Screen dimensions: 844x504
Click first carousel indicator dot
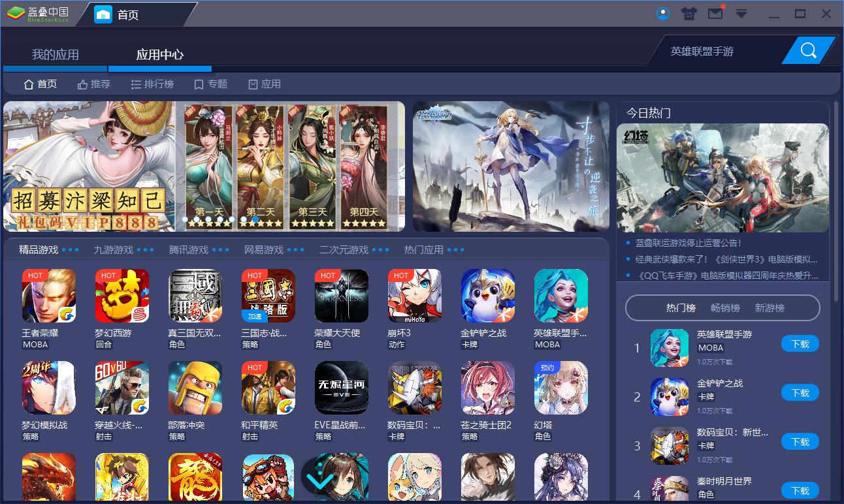pyautogui.click(x=185, y=220)
